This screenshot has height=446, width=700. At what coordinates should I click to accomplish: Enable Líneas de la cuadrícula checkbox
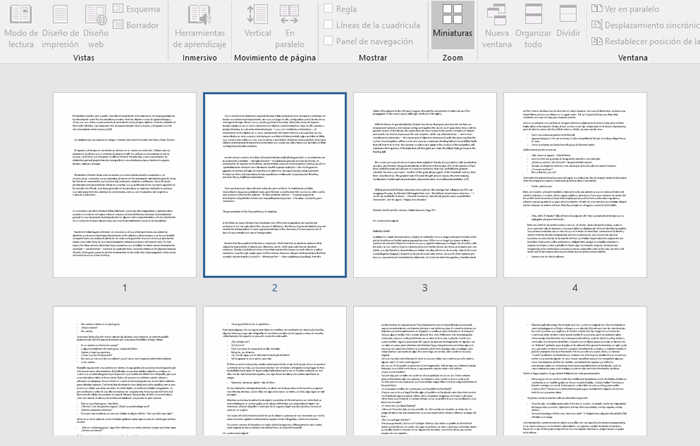[329, 24]
